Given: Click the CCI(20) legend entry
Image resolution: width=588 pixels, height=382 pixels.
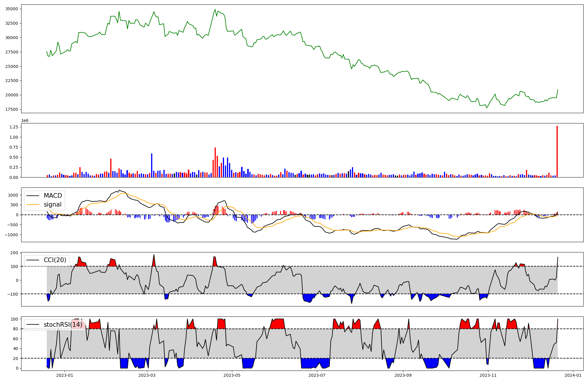Looking at the screenshot, I should [55, 260].
